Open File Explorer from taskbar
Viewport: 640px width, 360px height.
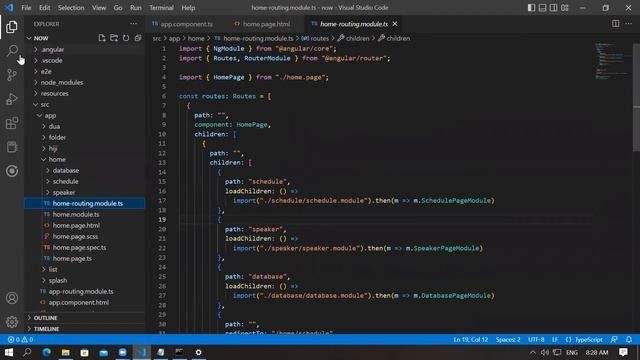click(x=65, y=352)
